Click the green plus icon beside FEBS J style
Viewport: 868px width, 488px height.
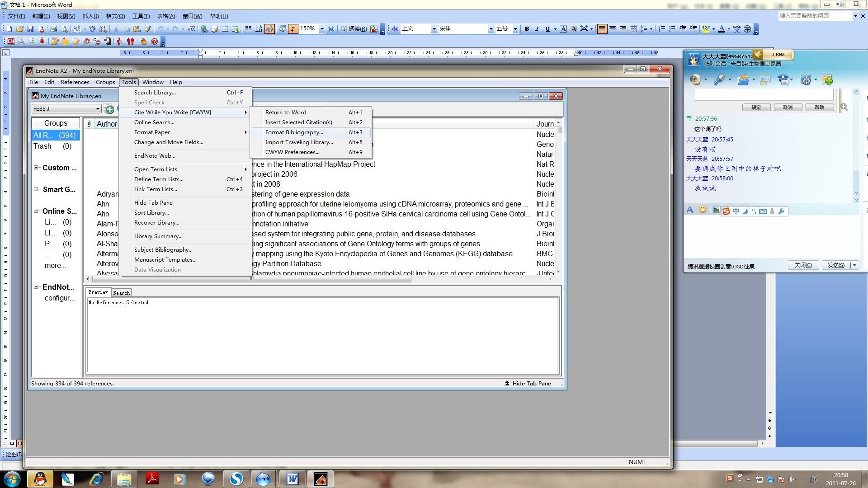[x=109, y=109]
